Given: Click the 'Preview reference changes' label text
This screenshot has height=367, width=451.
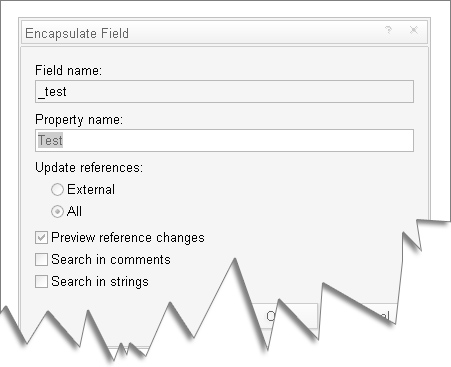Looking at the screenshot, I should tap(128, 238).
